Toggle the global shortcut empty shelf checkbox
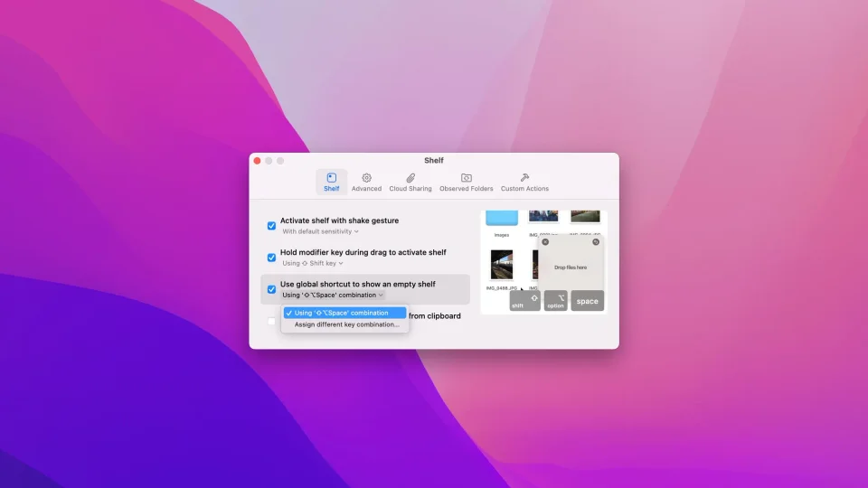868x488 pixels. 271,289
